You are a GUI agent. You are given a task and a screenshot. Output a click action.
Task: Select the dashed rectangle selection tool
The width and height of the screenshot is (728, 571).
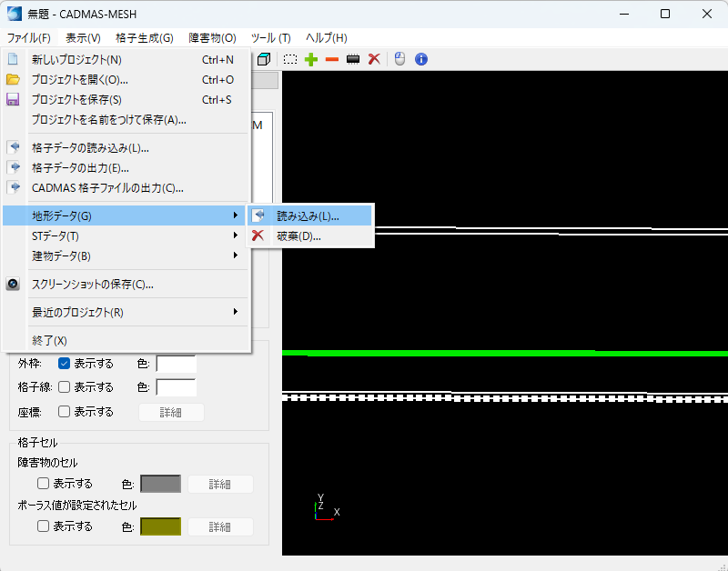pos(289,59)
